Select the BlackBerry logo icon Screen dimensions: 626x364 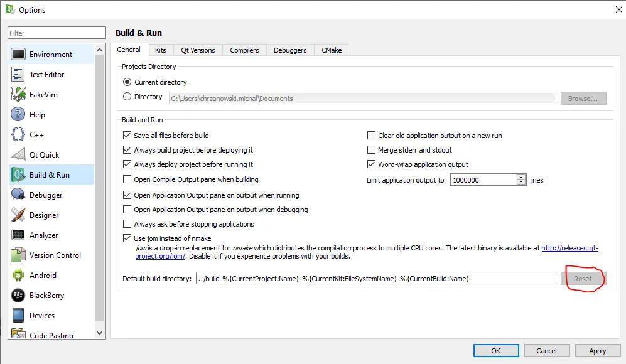(x=18, y=296)
